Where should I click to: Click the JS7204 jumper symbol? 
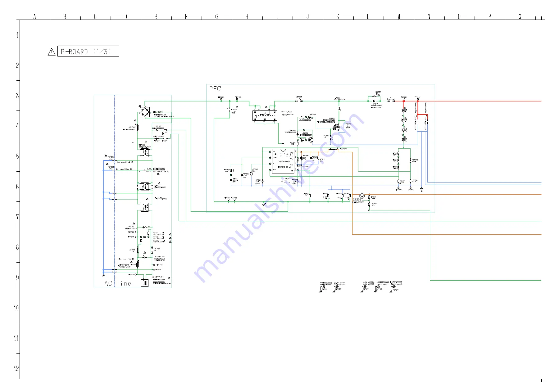(x=391, y=101)
